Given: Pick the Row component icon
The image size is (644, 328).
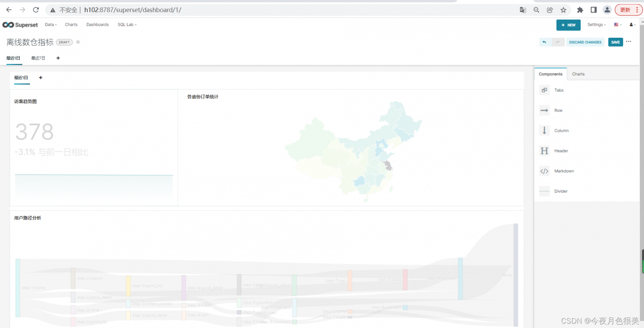Looking at the screenshot, I should [544, 111].
